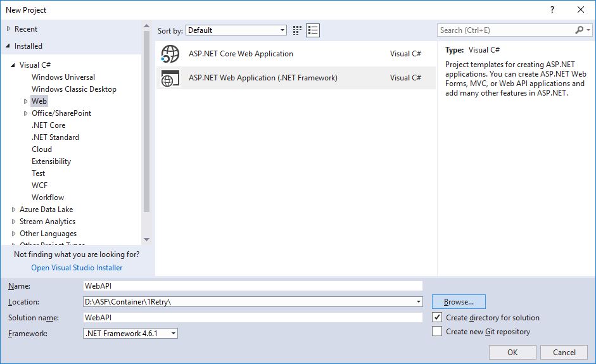
Task: Click the Cancel button
Action: pyautogui.click(x=564, y=352)
